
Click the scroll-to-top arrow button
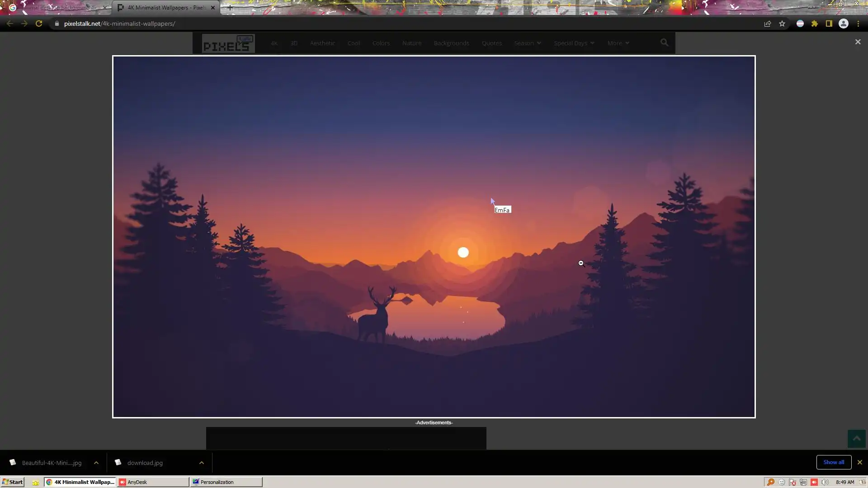856,438
